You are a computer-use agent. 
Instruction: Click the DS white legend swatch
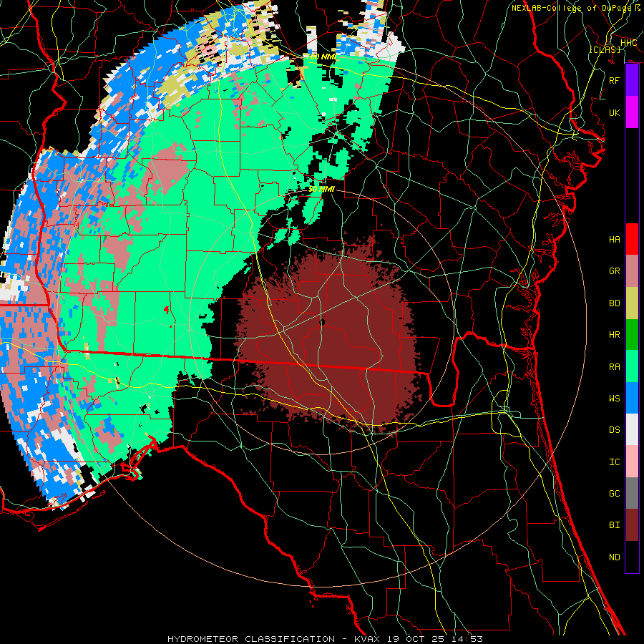coord(632,430)
